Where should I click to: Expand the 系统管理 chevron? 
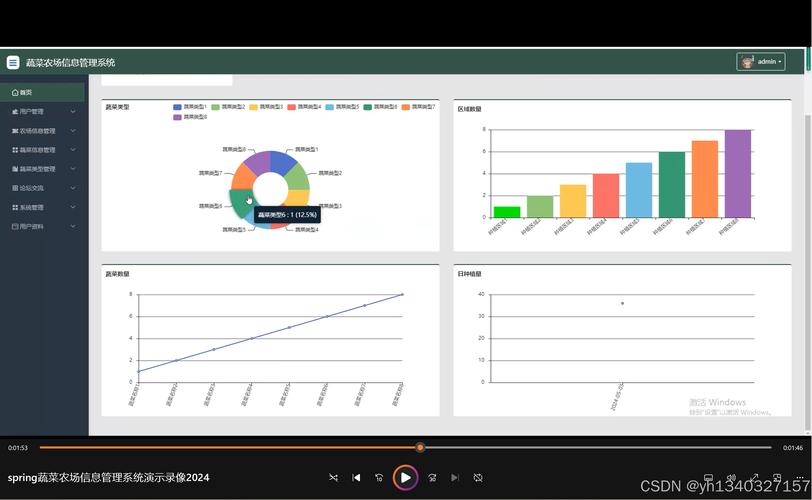click(73, 208)
